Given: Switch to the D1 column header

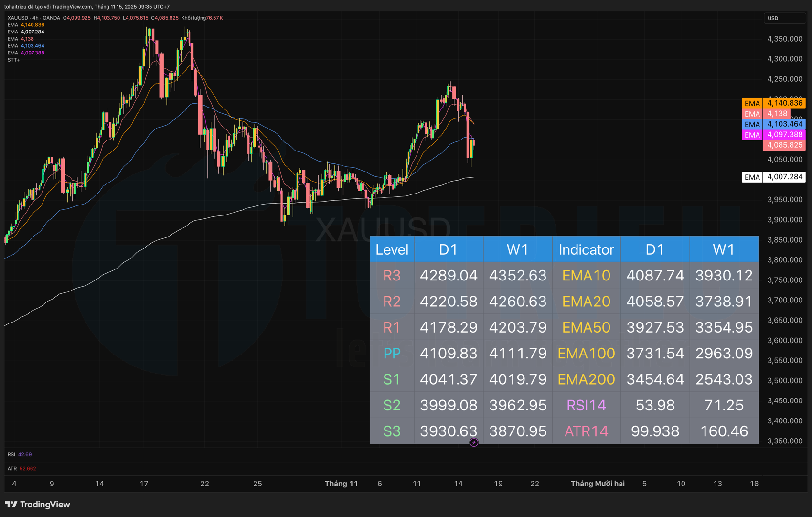Looking at the screenshot, I should click(x=448, y=249).
